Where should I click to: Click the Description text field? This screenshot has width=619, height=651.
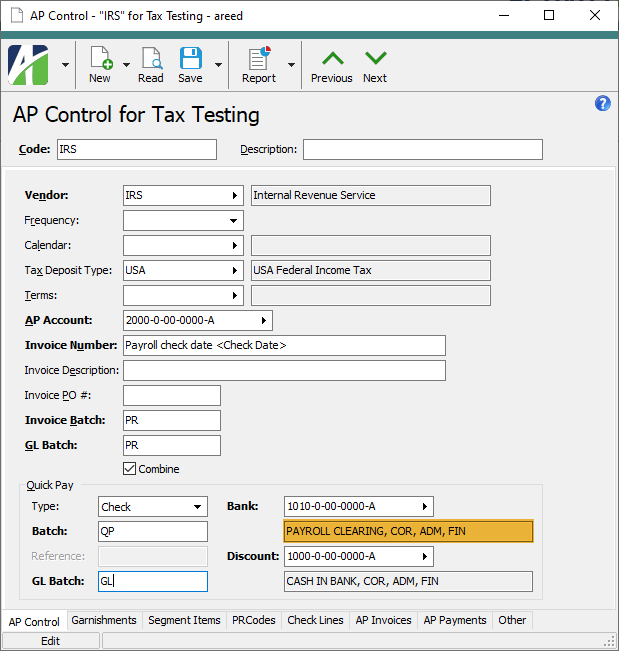coord(422,150)
